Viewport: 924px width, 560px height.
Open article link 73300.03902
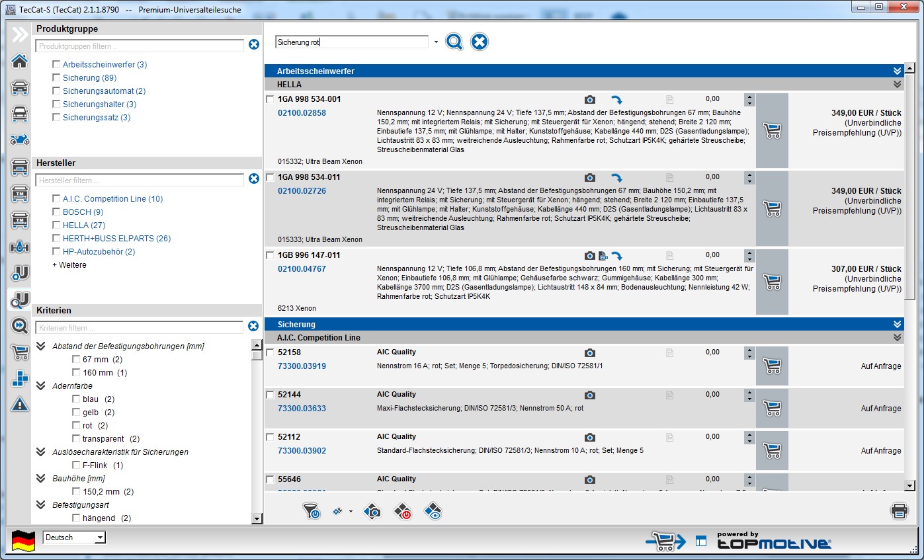[x=302, y=451]
